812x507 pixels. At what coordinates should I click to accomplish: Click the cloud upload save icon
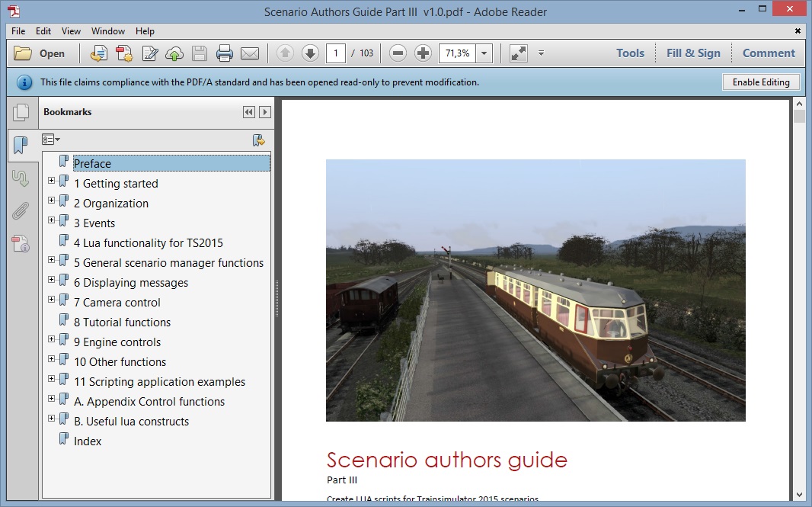click(x=174, y=53)
